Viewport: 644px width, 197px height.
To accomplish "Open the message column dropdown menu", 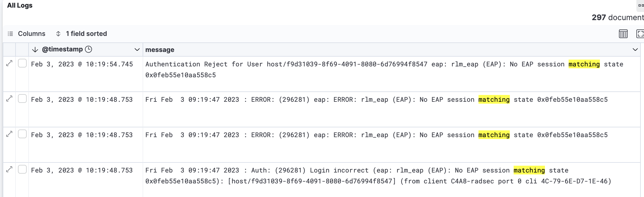I will (x=635, y=50).
